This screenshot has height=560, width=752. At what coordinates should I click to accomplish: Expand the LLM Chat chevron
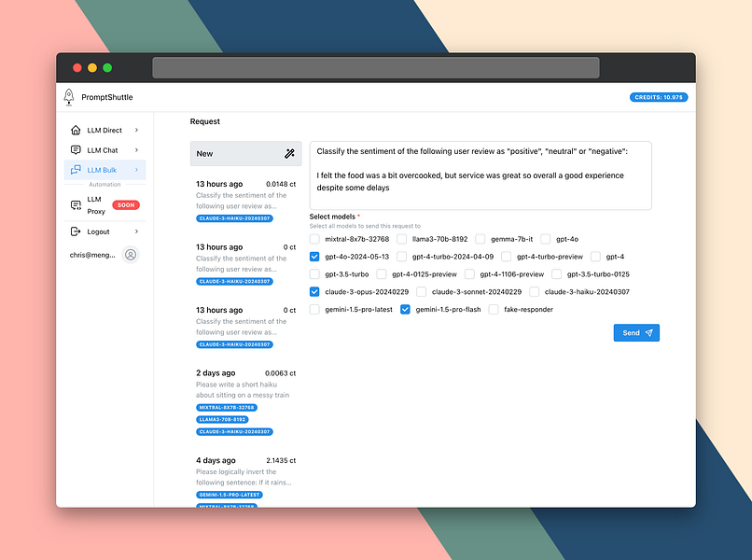tap(136, 150)
